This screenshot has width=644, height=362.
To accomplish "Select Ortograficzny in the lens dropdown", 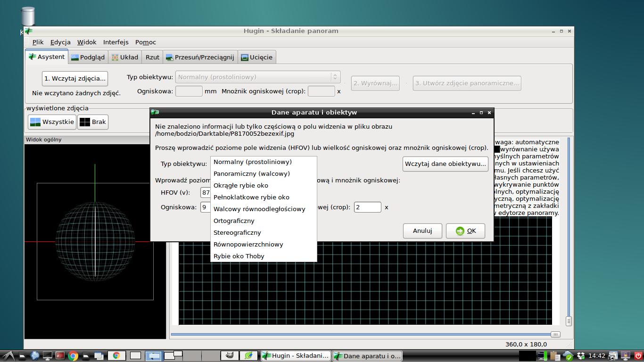I will pos(233,221).
